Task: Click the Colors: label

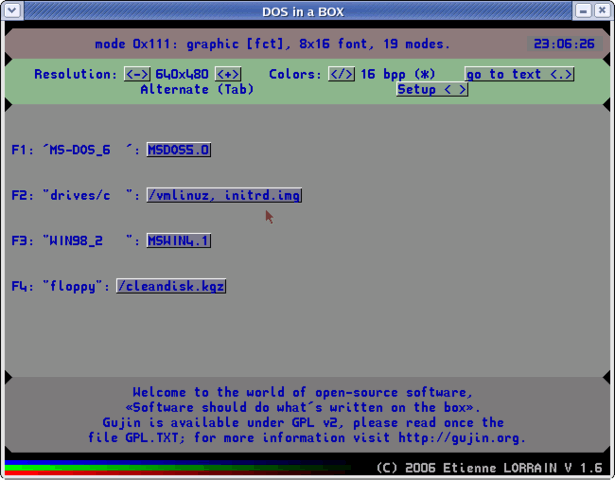Action: 295,74
